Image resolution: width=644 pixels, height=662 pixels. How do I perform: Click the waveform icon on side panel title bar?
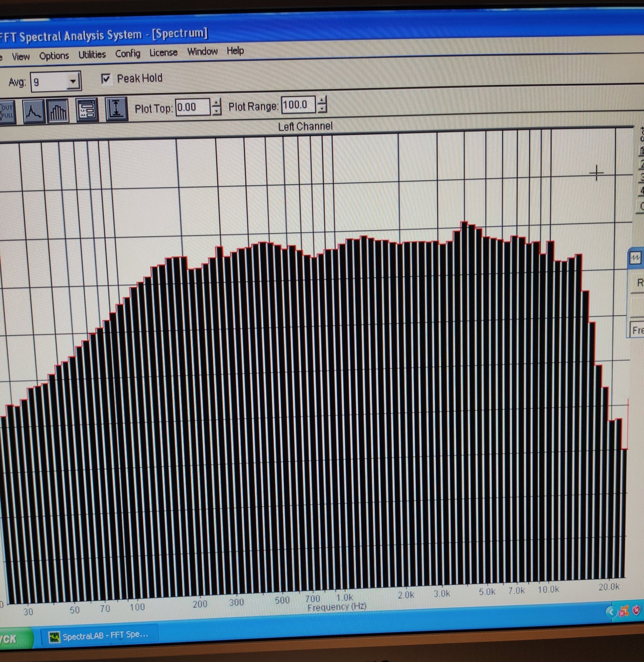click(x=635, y=258)
